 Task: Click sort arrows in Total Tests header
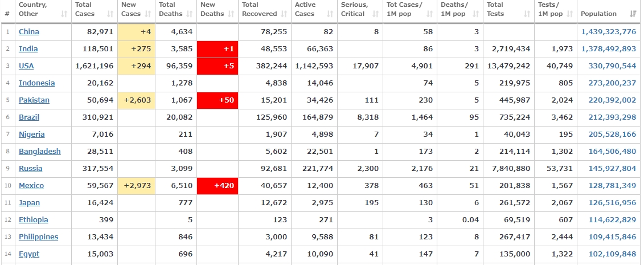point(527,14)
